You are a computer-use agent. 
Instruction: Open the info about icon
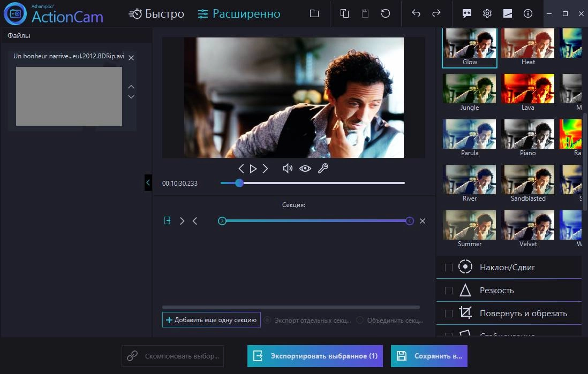point(527,13)
